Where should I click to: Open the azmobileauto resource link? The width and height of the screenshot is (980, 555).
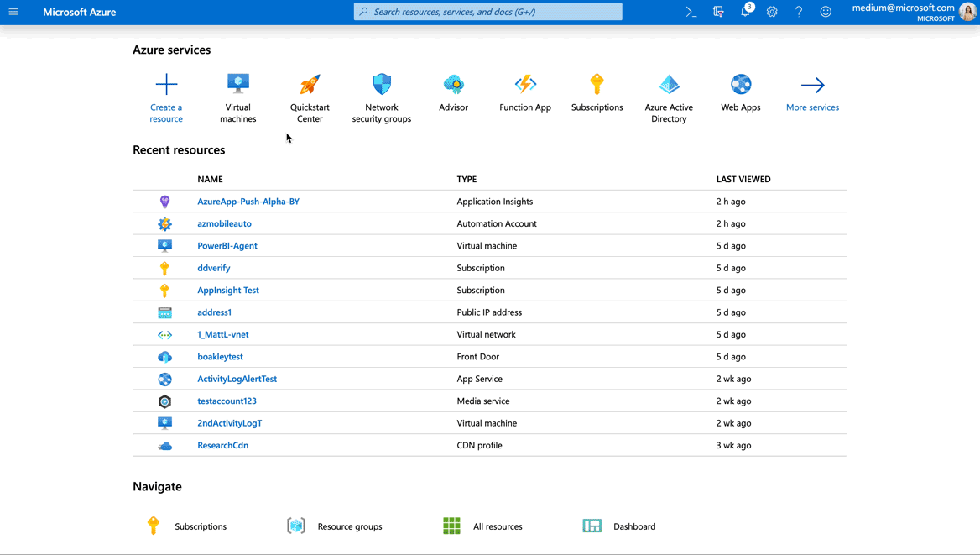pyautogui.click(x=224, y=223)
